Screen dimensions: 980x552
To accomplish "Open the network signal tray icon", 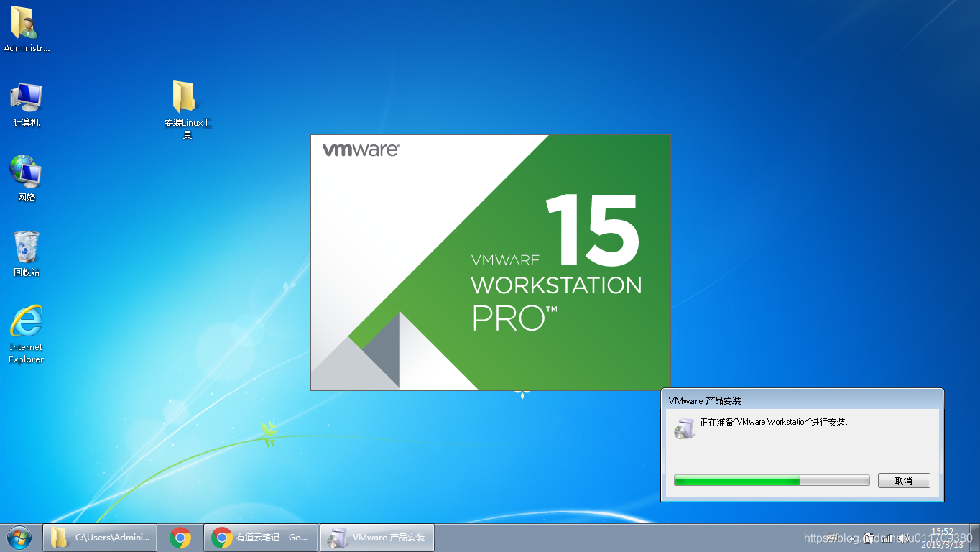I will pyautogui.click(x=887, y=538).
